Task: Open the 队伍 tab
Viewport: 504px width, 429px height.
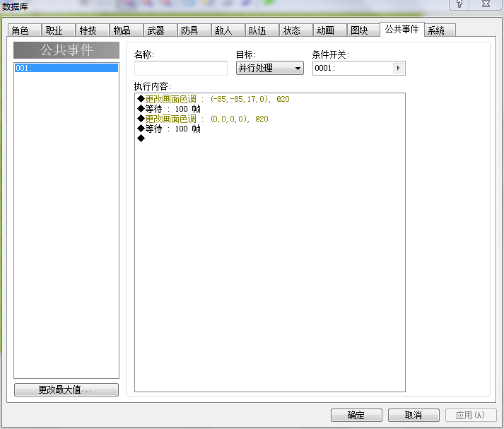Action: click(262, 30)
